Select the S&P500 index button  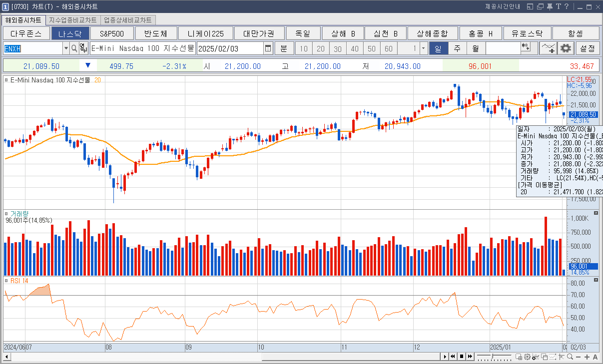(x=113, y=33)
